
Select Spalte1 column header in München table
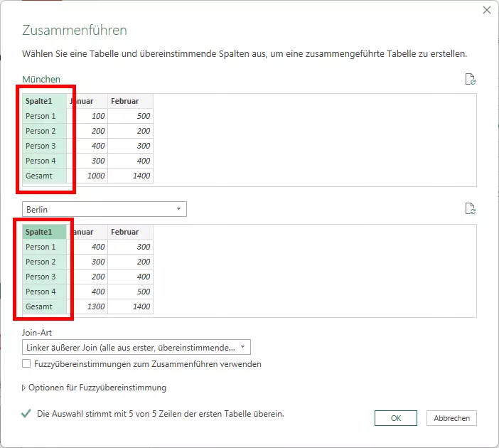tap(44, 101)
